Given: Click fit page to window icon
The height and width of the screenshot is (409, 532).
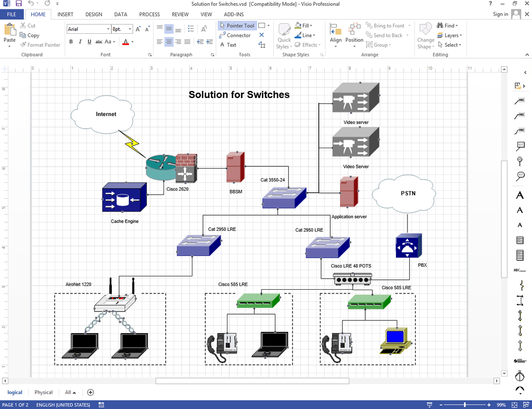Looking at the screenshot, I should point(514,405).
